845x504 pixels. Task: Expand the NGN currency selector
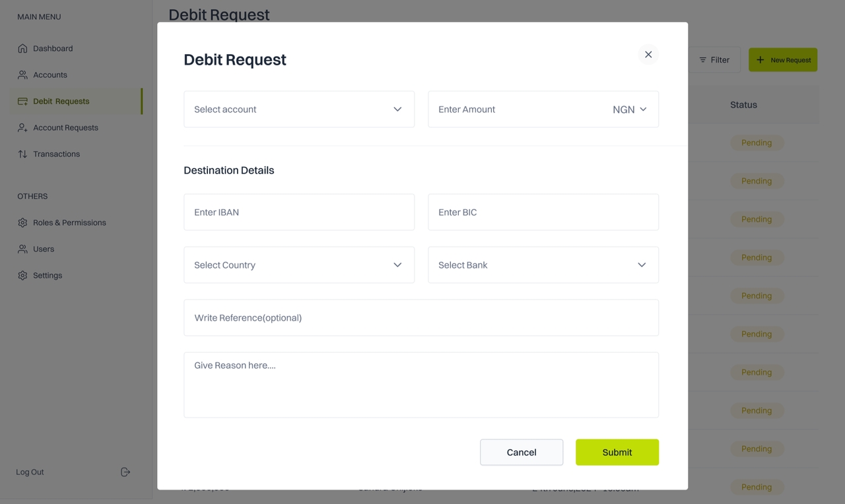(x=630, y=110)
